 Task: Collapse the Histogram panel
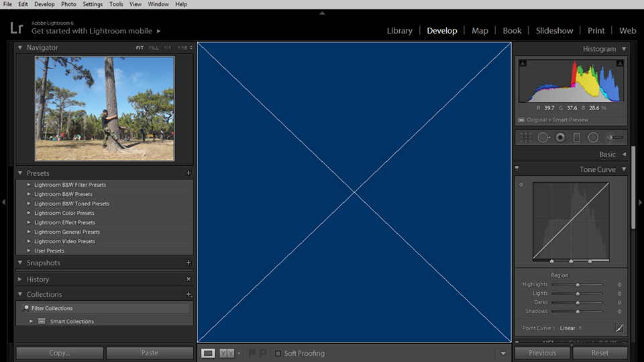624,49
